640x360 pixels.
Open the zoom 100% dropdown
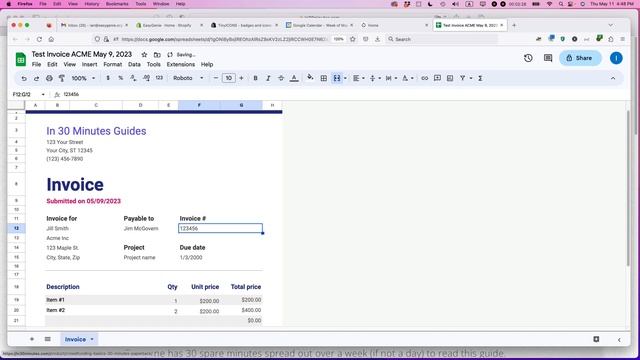point(83,78)
